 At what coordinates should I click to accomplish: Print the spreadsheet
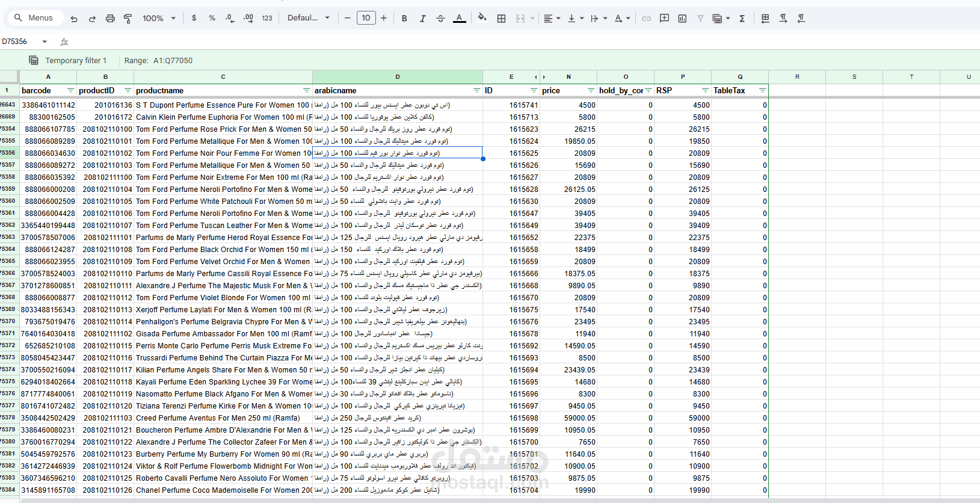tap(110, 18)
